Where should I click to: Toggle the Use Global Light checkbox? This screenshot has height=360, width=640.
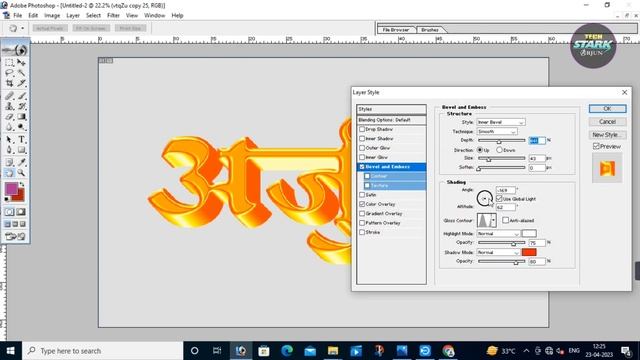click(x=499, y=199)
